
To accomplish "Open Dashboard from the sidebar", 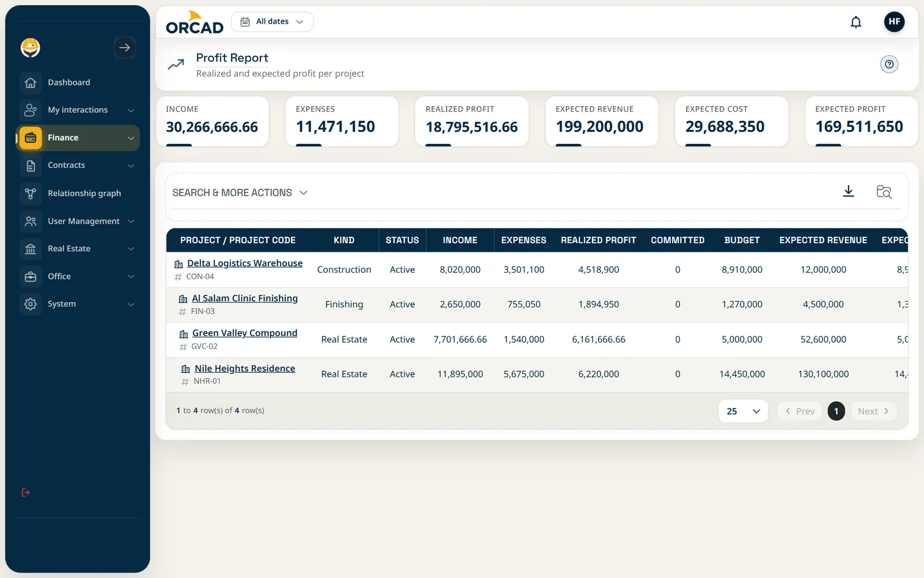I will (x=78, y=83).
